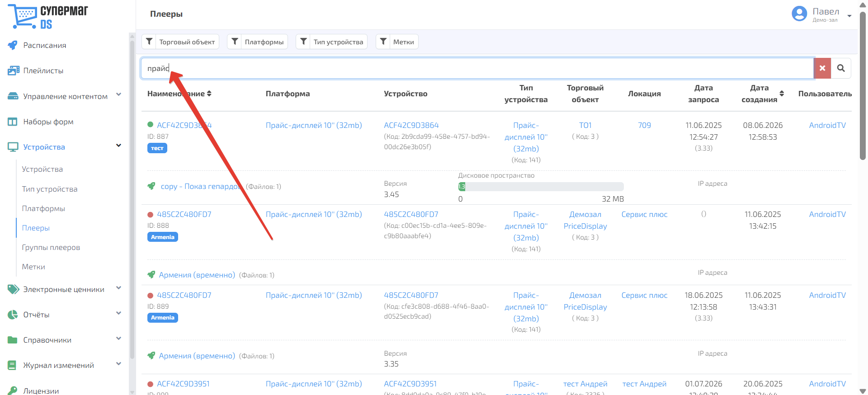Viewport: 868px width, 395px height.
Task: Click the red status dot of player ID 888
Action: (151, 214)
